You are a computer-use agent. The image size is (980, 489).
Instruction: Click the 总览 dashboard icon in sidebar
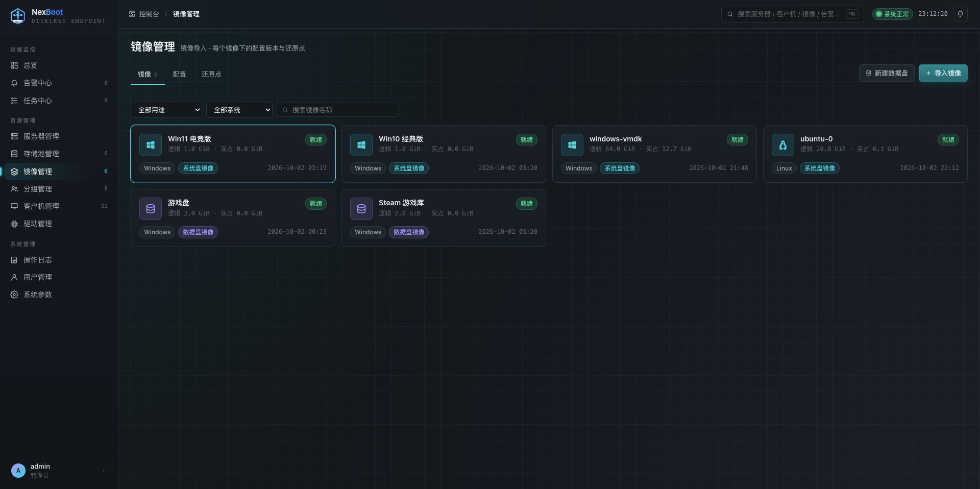point(14,65)
